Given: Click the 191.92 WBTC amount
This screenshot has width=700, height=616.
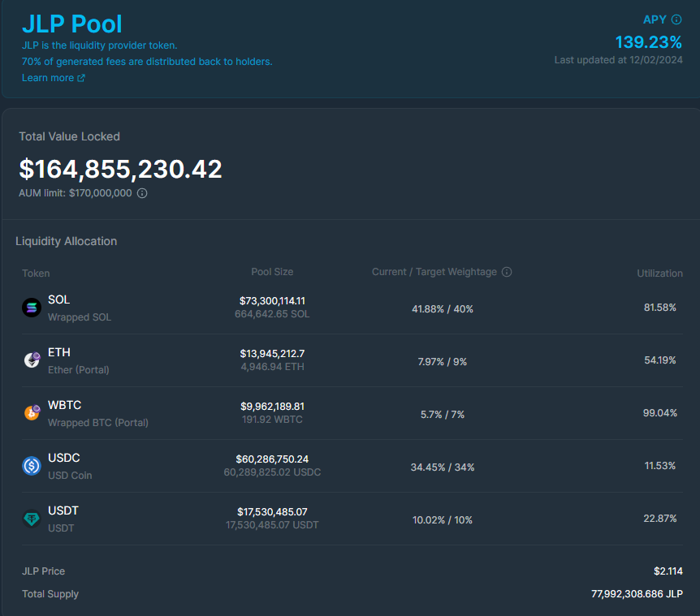Looking at the screenshot, I should [272, 420].
